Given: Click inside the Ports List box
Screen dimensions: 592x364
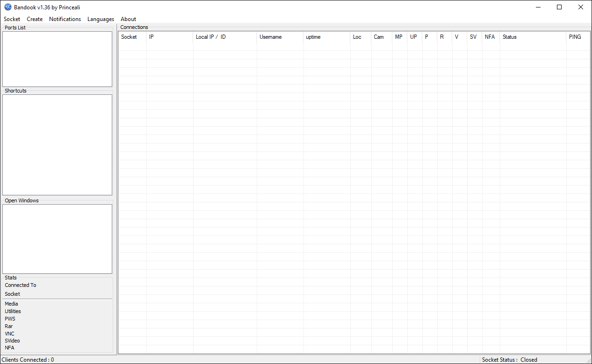Looking at the screenshot, I should [x=57, y=59].
